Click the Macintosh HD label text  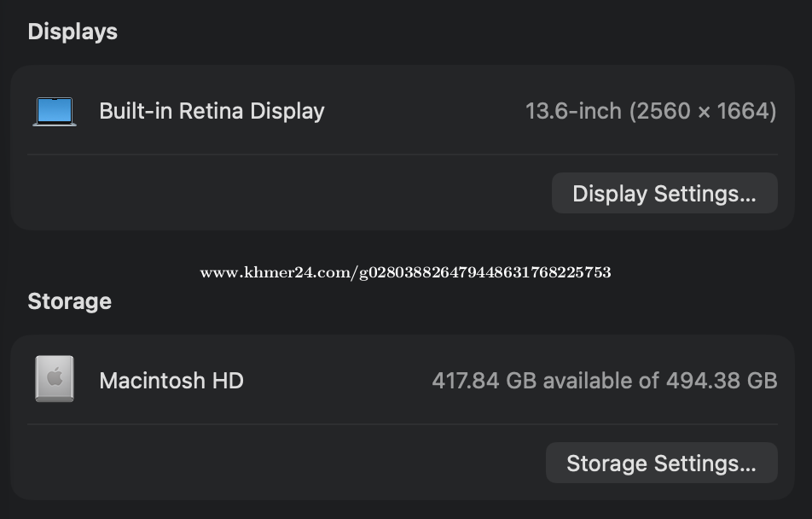click(171, 381)
